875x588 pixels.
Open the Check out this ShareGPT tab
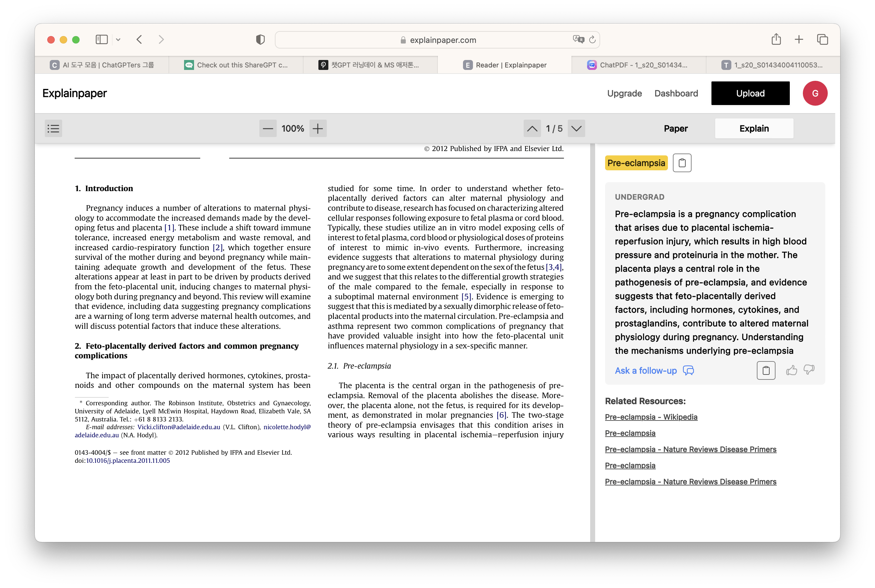point(236,65)
